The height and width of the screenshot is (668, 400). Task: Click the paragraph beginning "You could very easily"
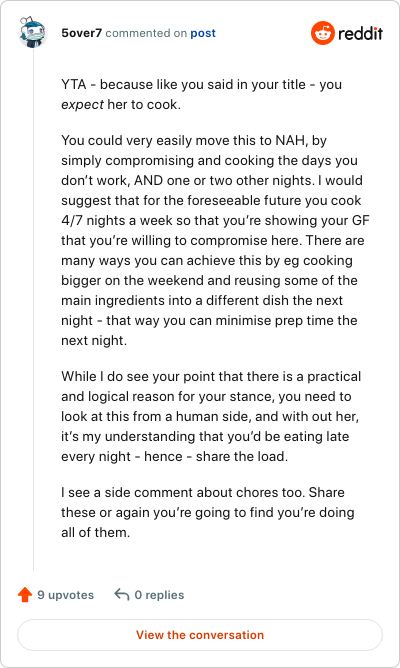click(215, 240)
